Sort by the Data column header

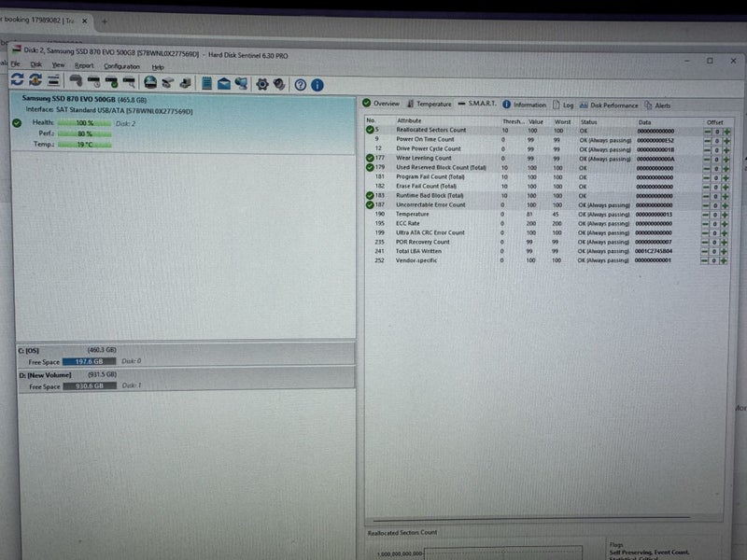pos(644,122)
